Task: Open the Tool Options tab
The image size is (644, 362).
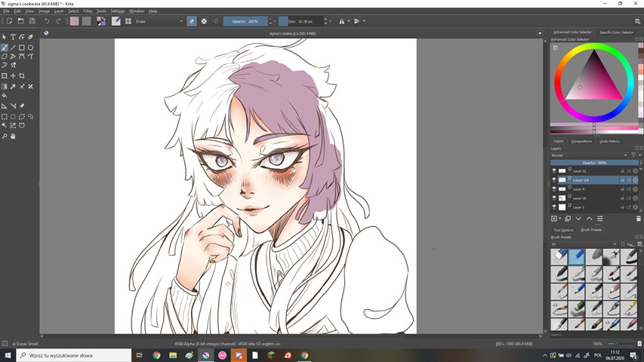Action: [x=563, y=230]
